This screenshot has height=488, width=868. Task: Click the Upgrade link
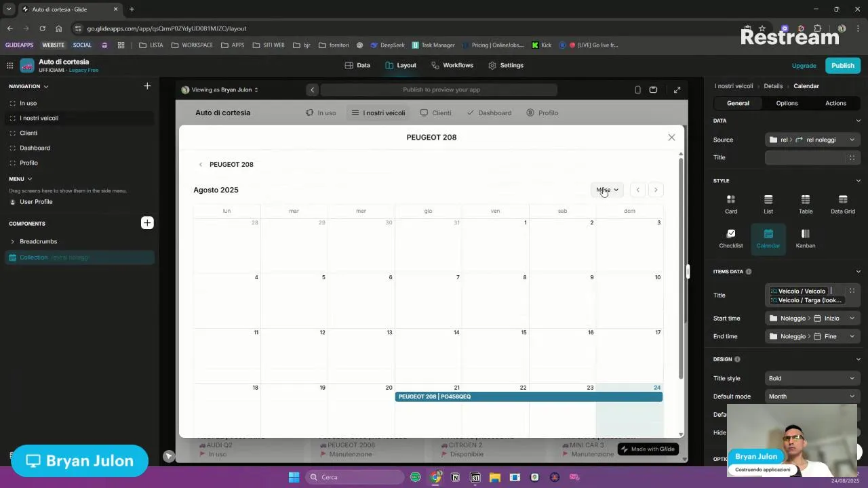804,66
